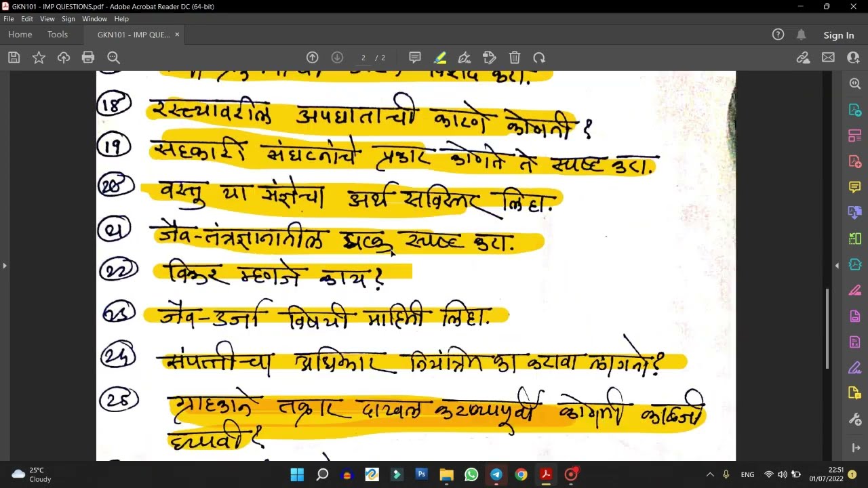Expand the right pane with bottom arrow

854,448
